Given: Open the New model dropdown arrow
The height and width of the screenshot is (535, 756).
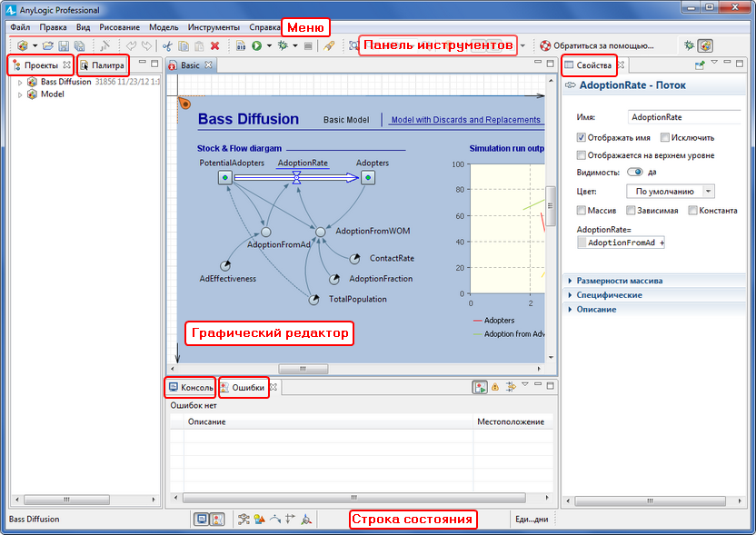Looking at the screenshot, I should coord(35,45).
